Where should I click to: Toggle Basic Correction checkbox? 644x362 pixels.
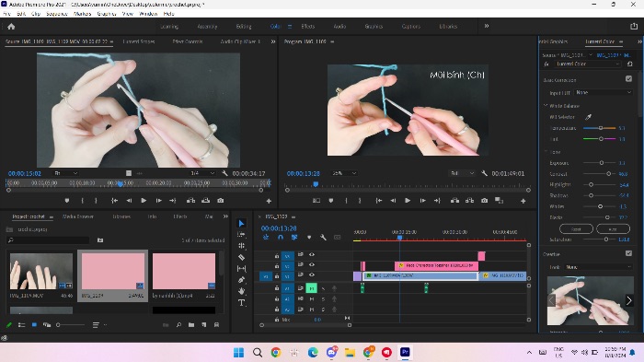[628, 78]
